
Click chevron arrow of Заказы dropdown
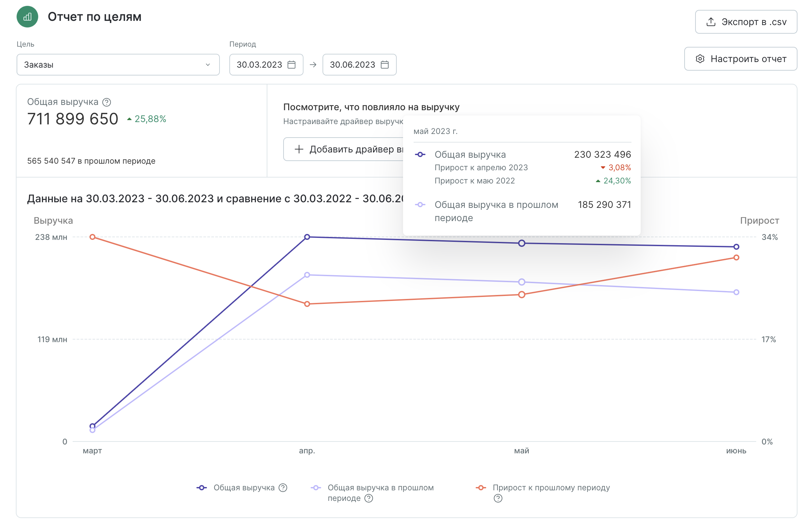pos(208,64)
